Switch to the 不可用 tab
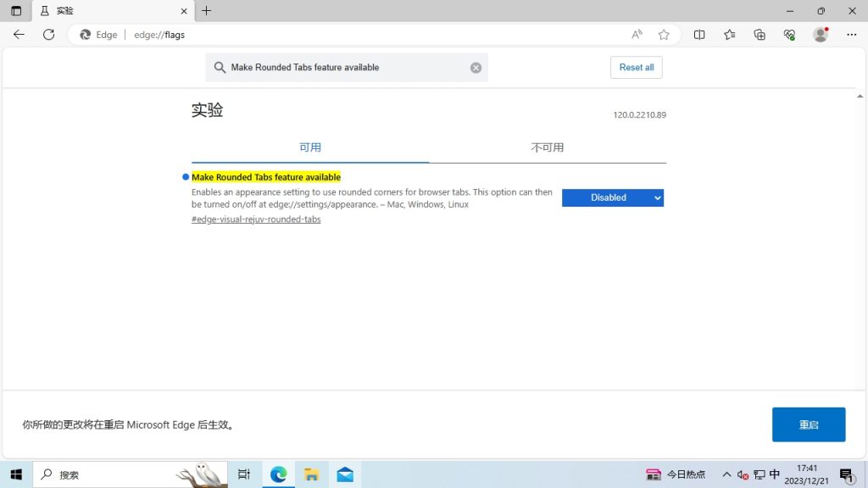 click(548, 147)
